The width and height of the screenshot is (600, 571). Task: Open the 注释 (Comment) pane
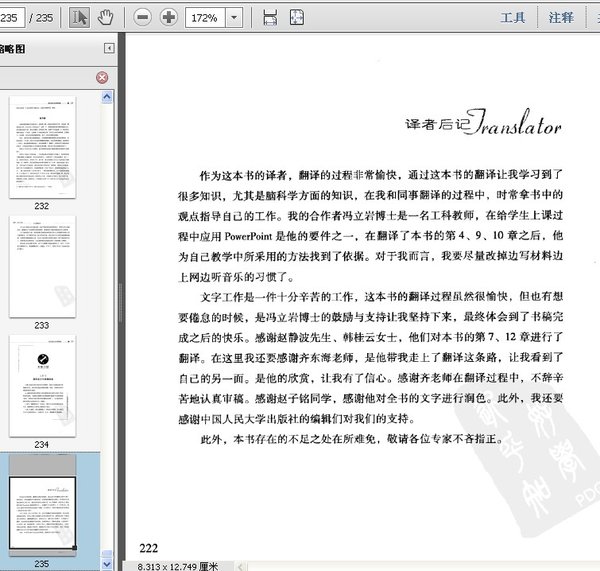tap(561, 18)
